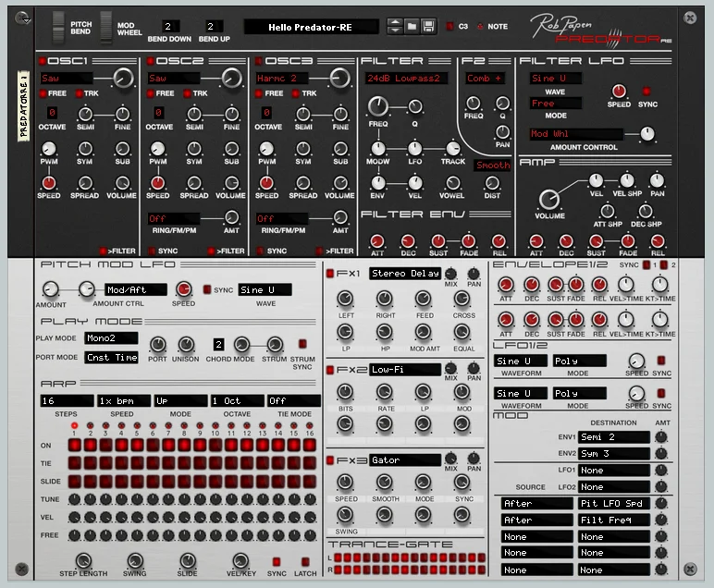The height and width of the screenshot is (588, 714).
Task: Click FX1 FEED knob
Action: [424, 299]
